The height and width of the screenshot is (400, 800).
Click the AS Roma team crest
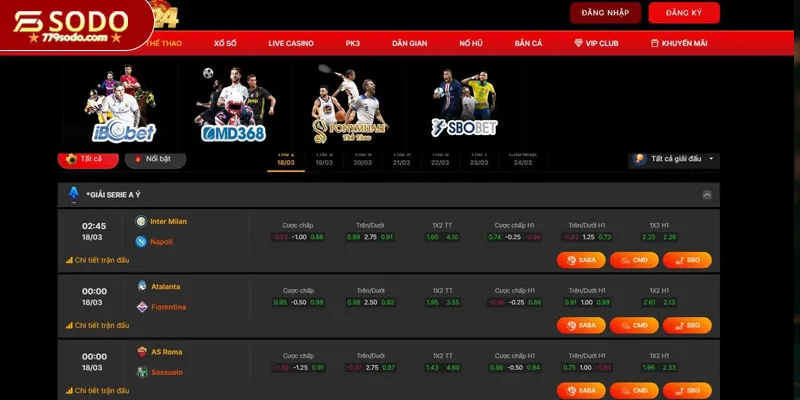pyautogui.click(x=142, y=352)
